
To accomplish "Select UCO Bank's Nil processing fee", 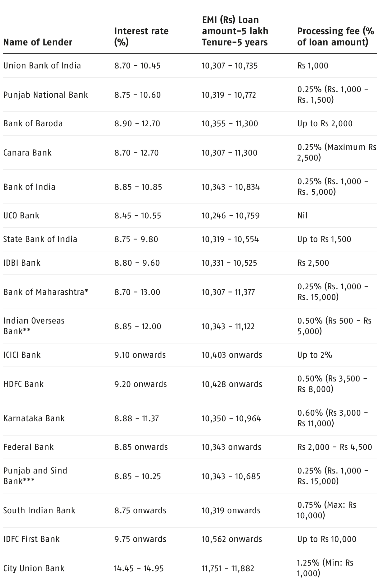I will 302,216.
